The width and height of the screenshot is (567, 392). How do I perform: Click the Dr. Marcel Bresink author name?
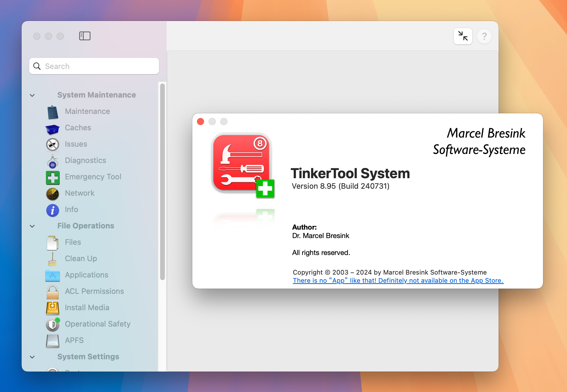point(321,236)
